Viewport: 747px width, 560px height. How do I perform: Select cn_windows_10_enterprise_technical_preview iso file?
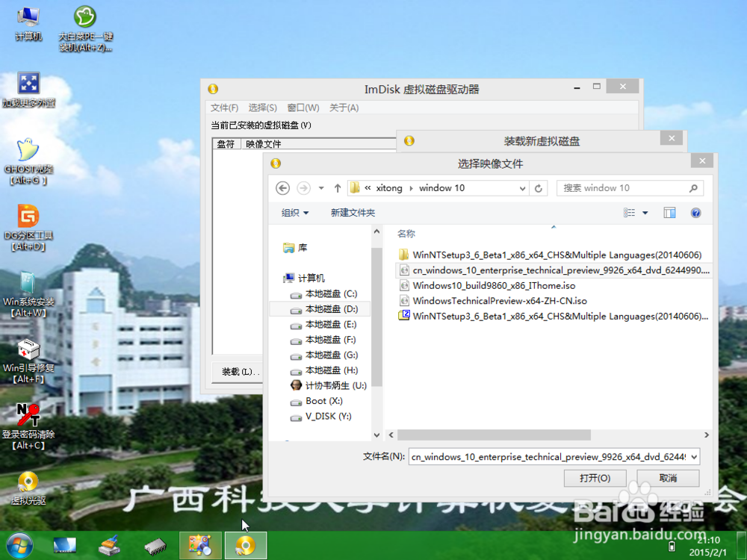coord(554,270)
